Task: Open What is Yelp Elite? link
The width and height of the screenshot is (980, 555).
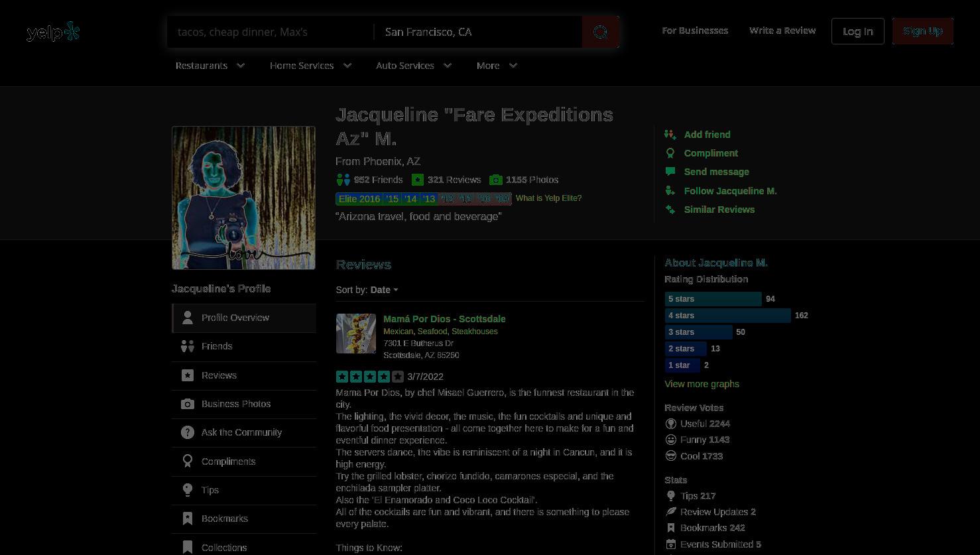Action: pos(548,198)
